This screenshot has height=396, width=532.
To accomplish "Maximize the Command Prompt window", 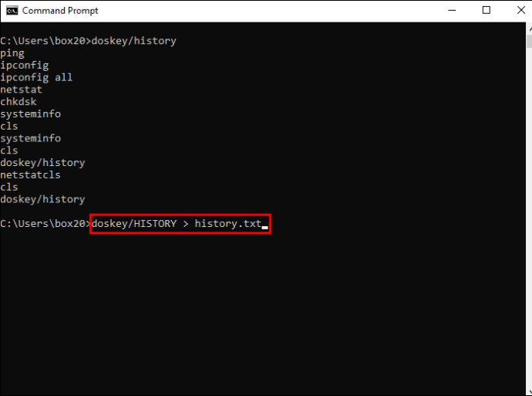I will 487,11.
